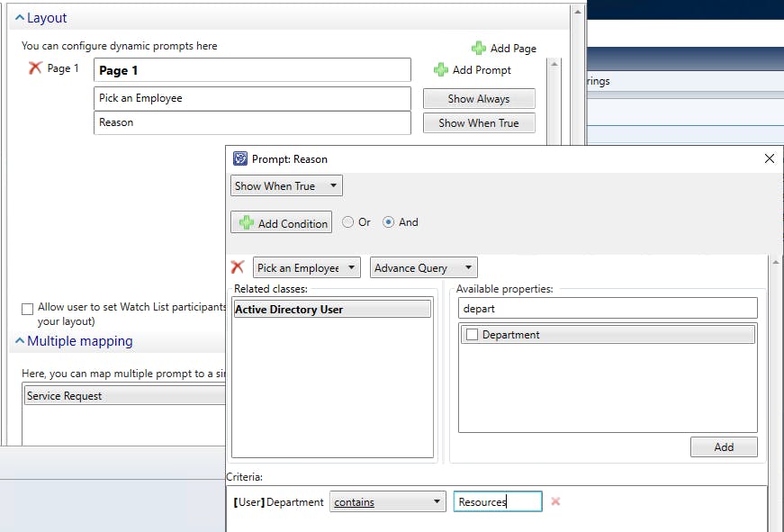
Task: Open the Show When True dropdown
Action: 286,185
